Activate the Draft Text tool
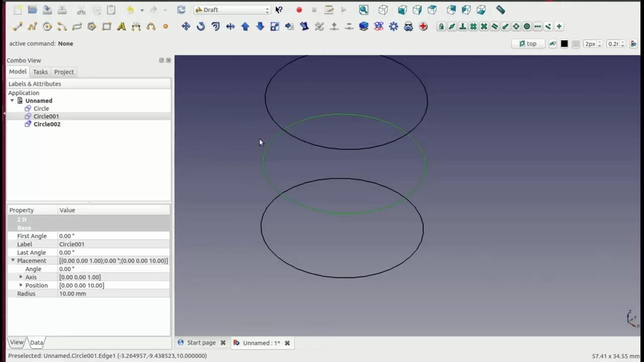The height and width of the screenshot is (362, 644). (x=121, y=27)
